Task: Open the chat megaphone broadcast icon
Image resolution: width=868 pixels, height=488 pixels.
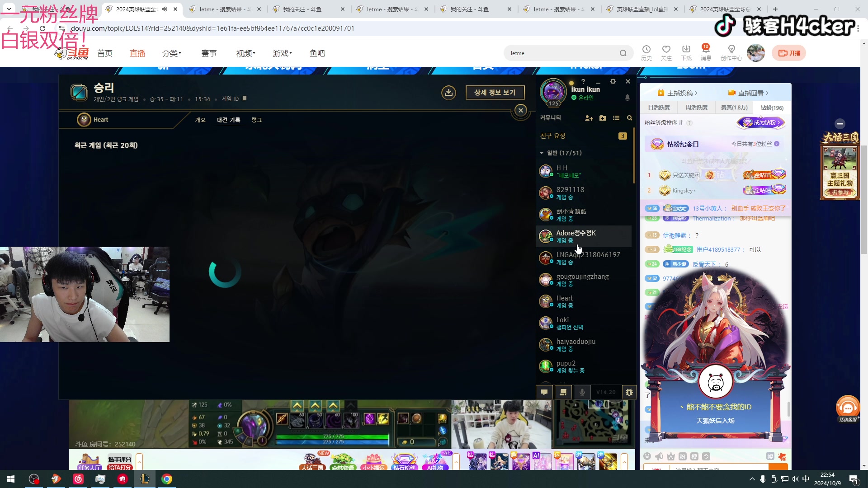Action: tap(659, 456)
